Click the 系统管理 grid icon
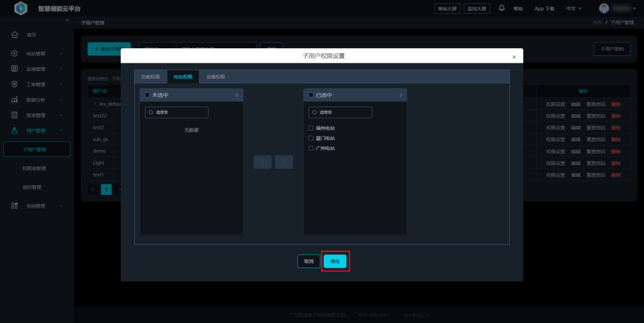Image resolution: width=644 pixels, height=323 pixels. (14, 206)
